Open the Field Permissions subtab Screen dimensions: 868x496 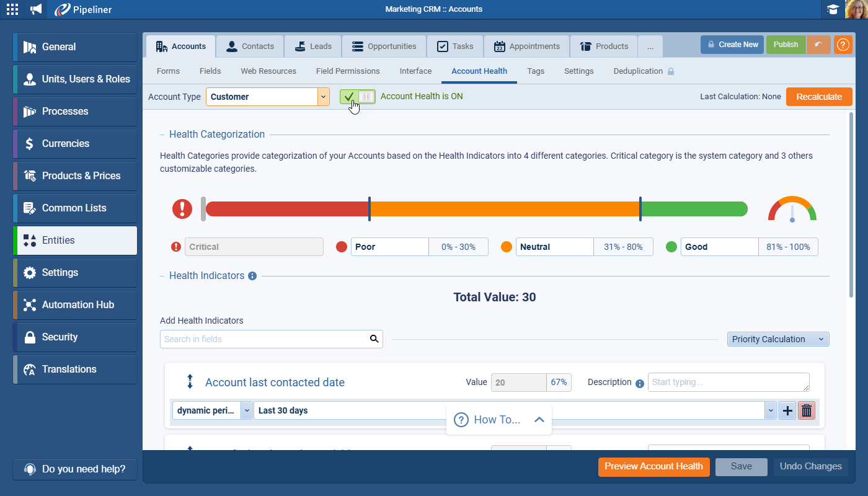[347, 71]
